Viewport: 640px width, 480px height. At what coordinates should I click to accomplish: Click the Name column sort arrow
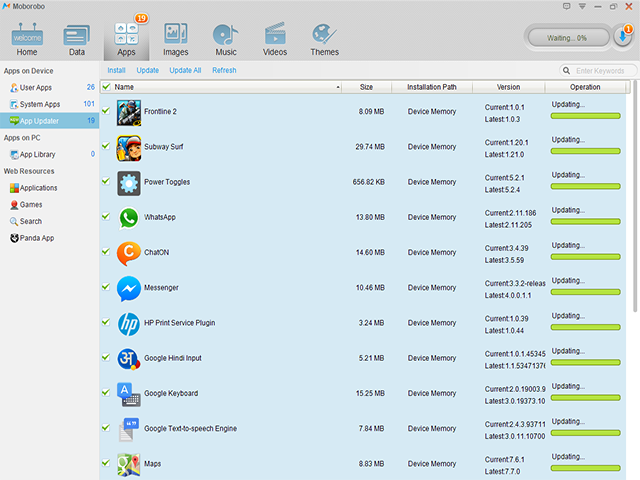point(338,87)
